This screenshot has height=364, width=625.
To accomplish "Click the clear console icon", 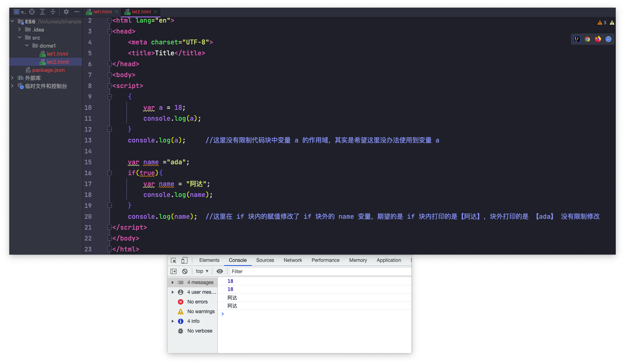I will pos(185,272).
